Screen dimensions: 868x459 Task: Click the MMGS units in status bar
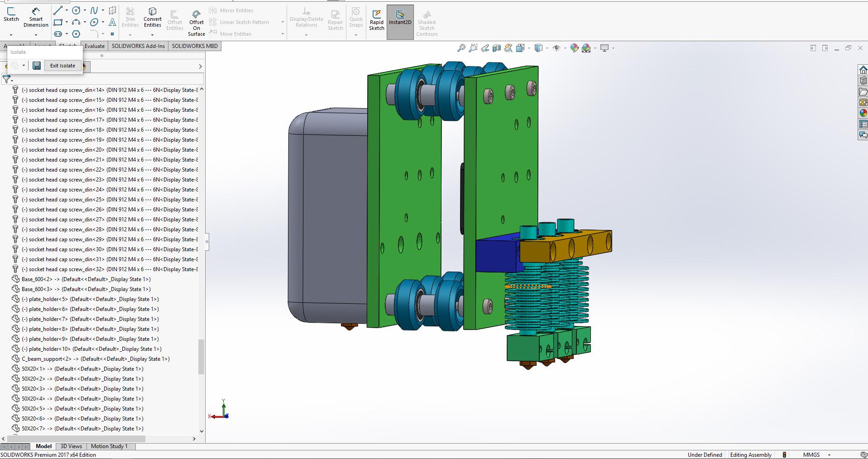tap(811, 455)
